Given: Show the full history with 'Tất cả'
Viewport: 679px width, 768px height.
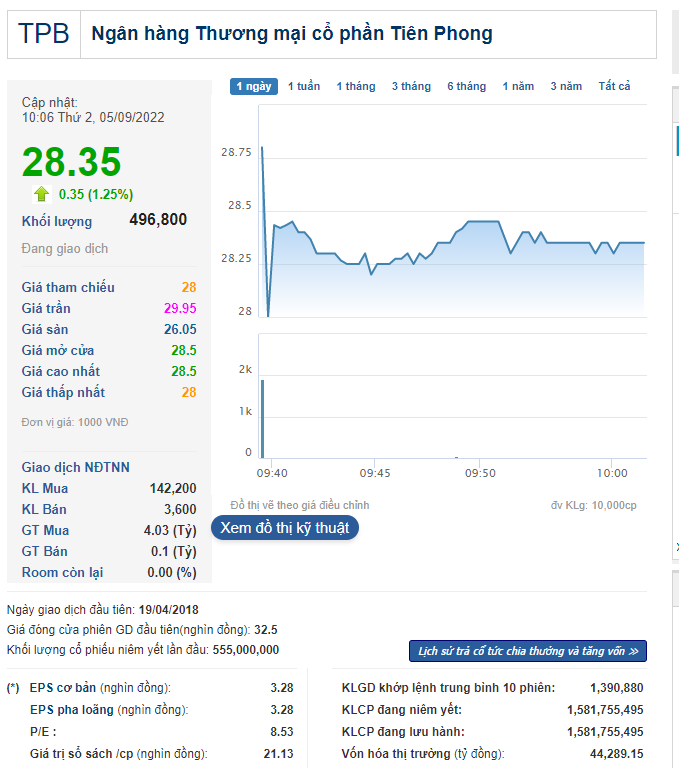Looking at the screenshot, I should [614, 87].
